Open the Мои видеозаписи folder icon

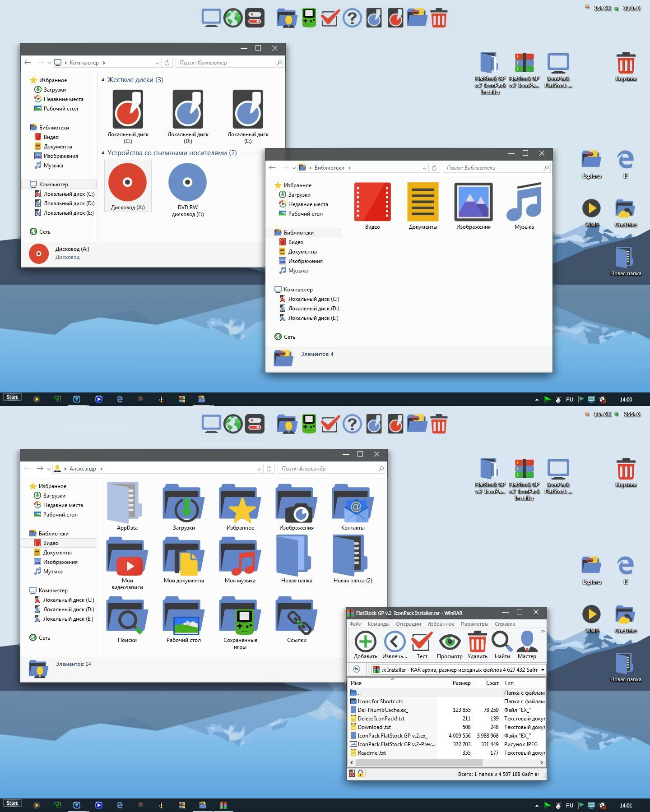[x=127, y=556]
